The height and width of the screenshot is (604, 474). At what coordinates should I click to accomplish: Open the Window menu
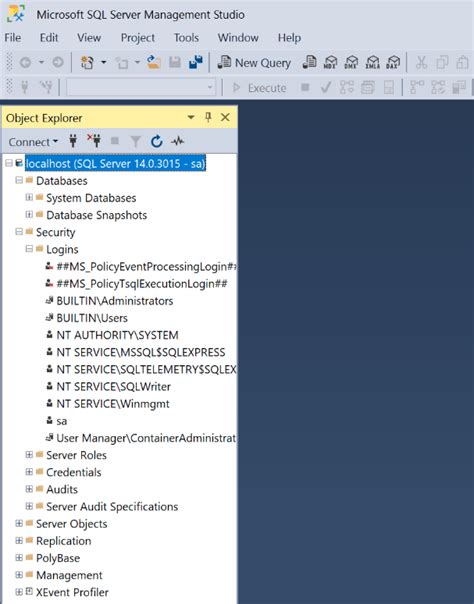pyautogui.click(x=238, y=38)
